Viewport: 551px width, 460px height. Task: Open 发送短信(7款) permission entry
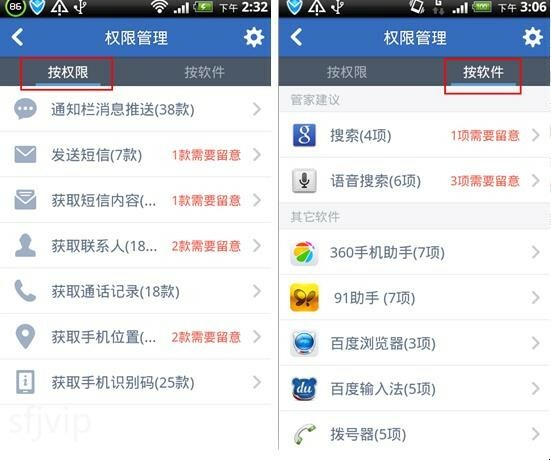135,155
